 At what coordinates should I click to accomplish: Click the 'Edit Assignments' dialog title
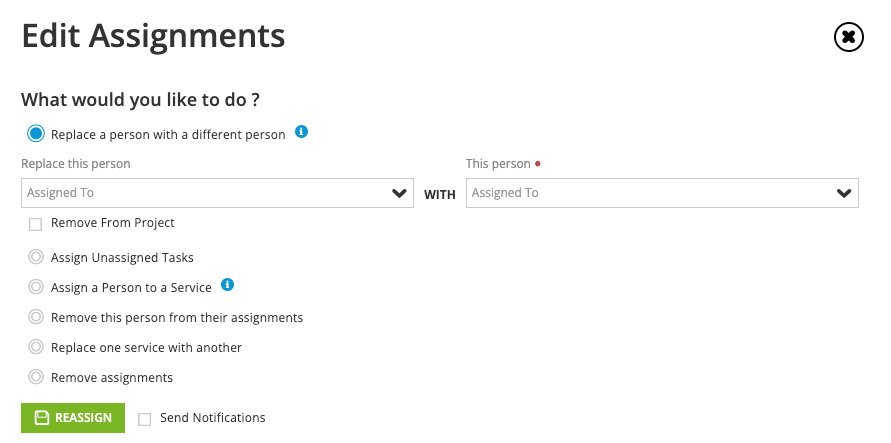[x=153, y=36]
